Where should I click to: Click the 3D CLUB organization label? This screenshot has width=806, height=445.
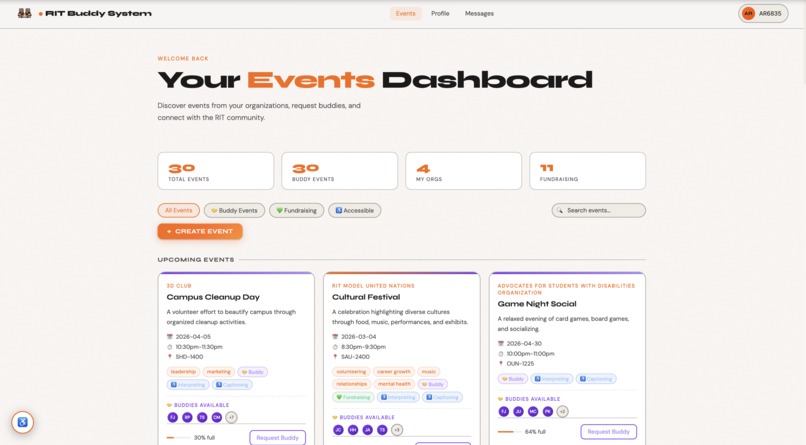179,286
